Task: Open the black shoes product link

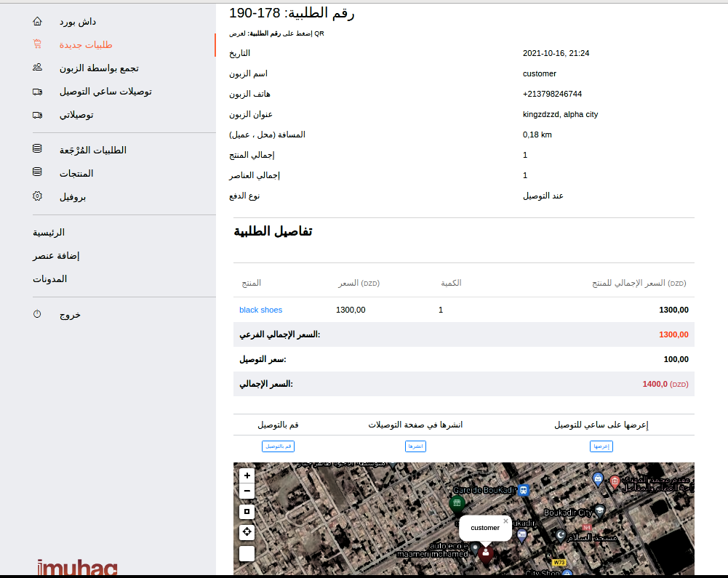Action: coord(260,310)
